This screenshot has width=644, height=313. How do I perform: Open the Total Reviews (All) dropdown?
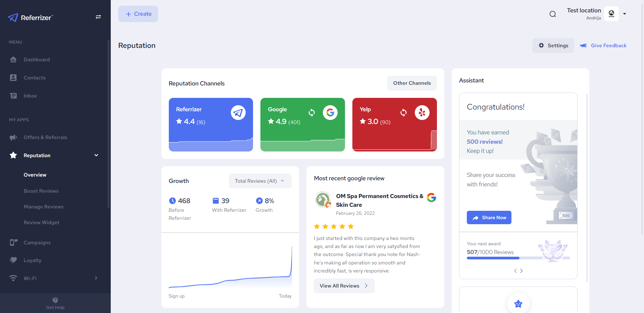(x=260, y=181)
